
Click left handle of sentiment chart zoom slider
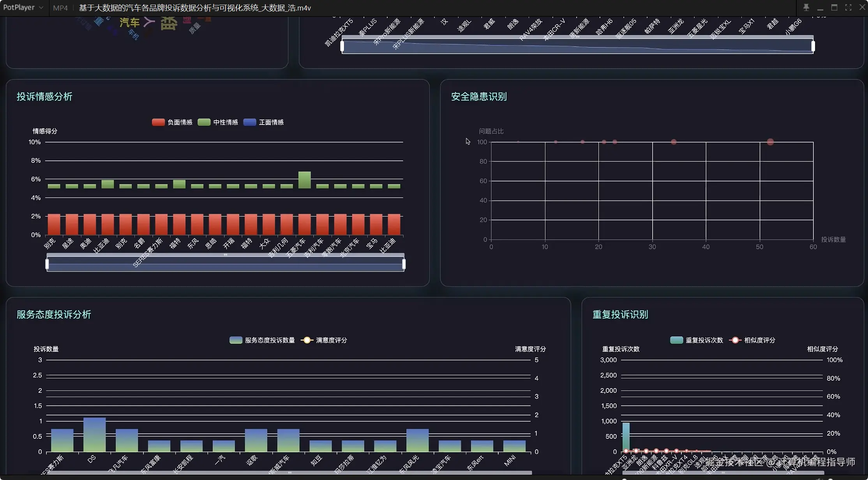47,264
